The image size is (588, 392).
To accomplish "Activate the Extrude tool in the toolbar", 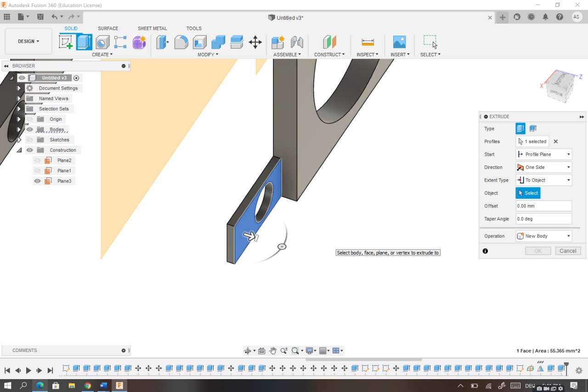I will [84, 42].
